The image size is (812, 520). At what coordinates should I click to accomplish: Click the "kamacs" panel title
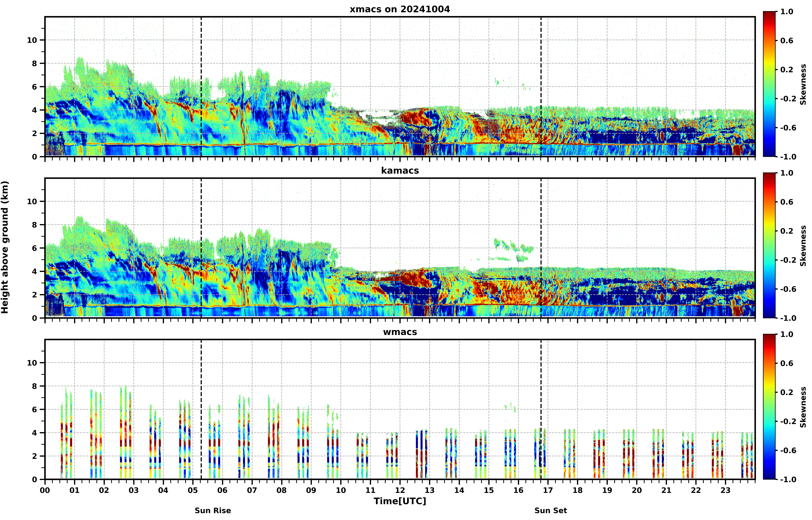400,171
